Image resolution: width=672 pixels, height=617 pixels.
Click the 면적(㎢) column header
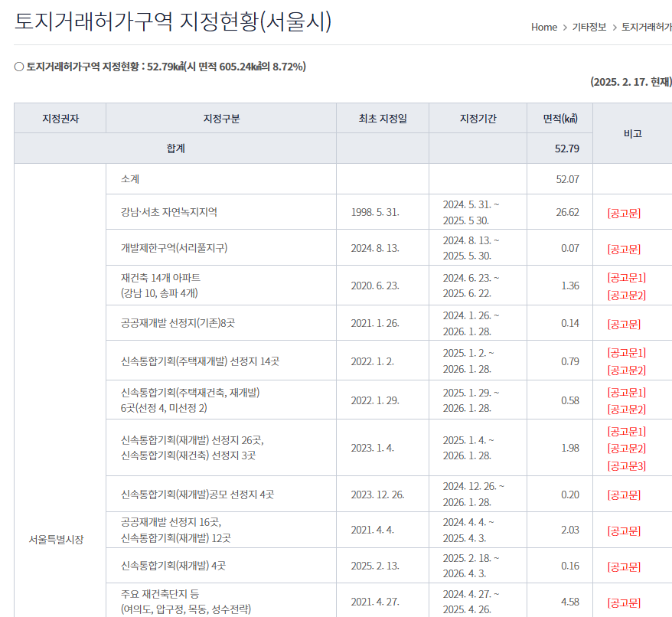point(560,119)
